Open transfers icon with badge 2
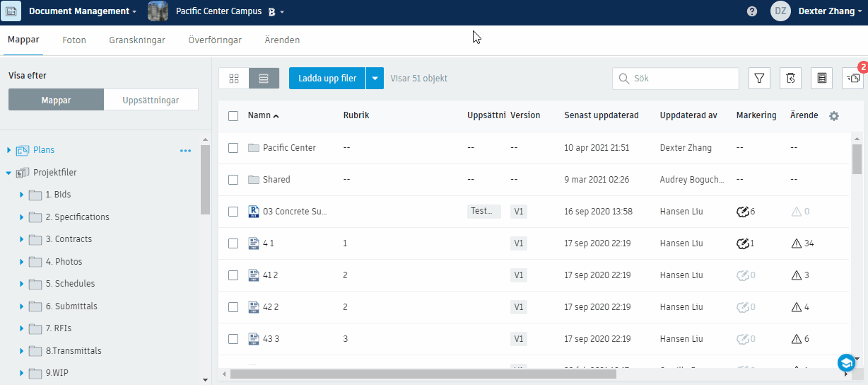This screenshot has width=868, height=385. point(852,79)
